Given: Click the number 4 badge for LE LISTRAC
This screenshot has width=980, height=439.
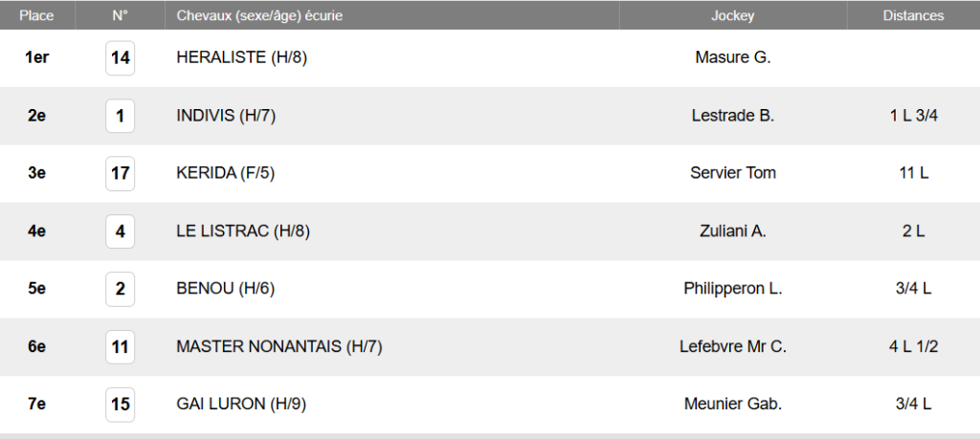Looking at the screenshot, I should tap(120, 231).
